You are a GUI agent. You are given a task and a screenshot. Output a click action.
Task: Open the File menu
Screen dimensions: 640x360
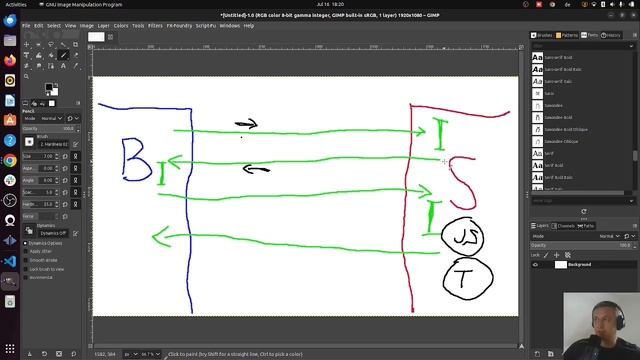(26, 25)
